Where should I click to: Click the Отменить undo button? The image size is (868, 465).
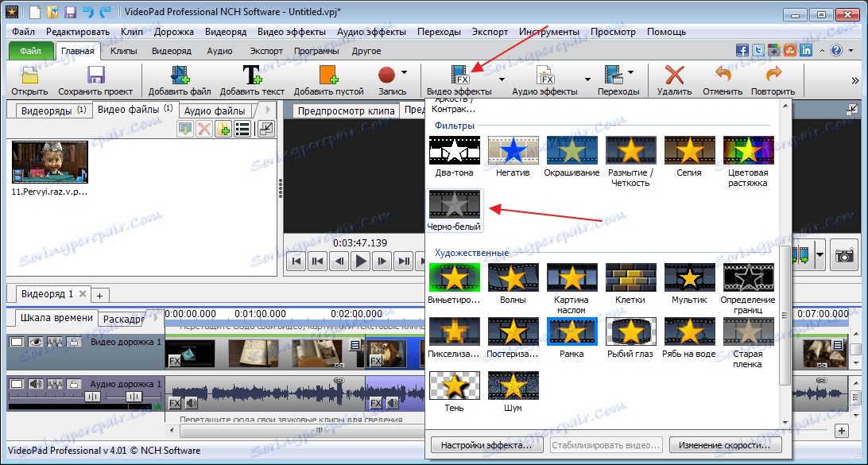pos(723,80)
